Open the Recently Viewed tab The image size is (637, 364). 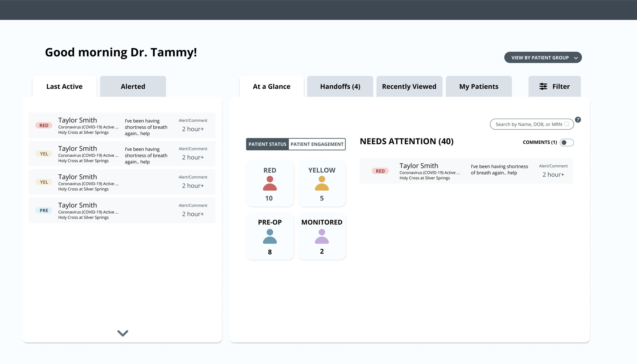click(x=409, y=87)
